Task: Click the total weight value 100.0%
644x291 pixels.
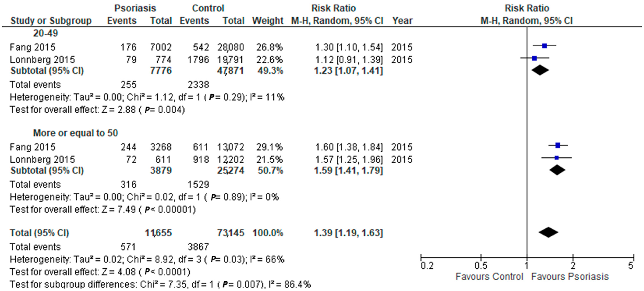Action: click(268, 233)
